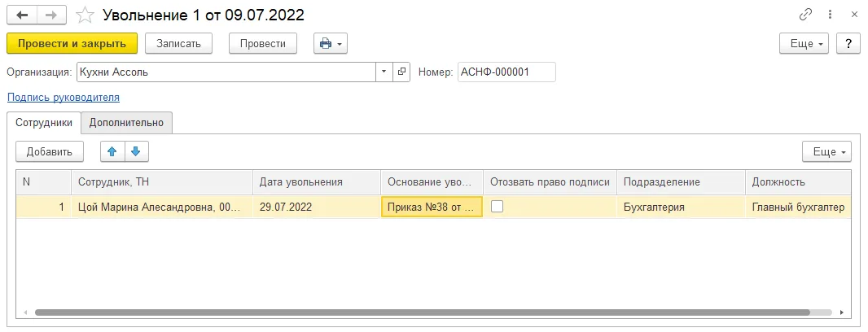Go back with the left arrow button
The height and width of the screenshot is (332, 868).
coord(22,15)
